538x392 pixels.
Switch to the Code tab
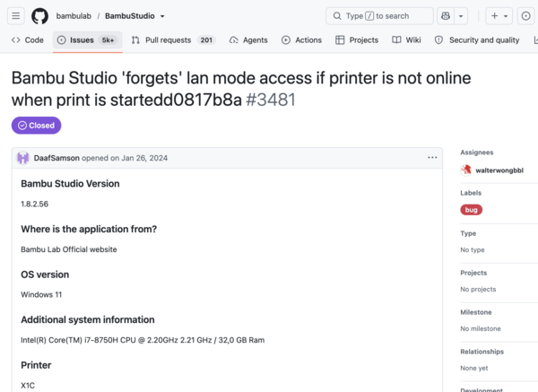[28, 40]
